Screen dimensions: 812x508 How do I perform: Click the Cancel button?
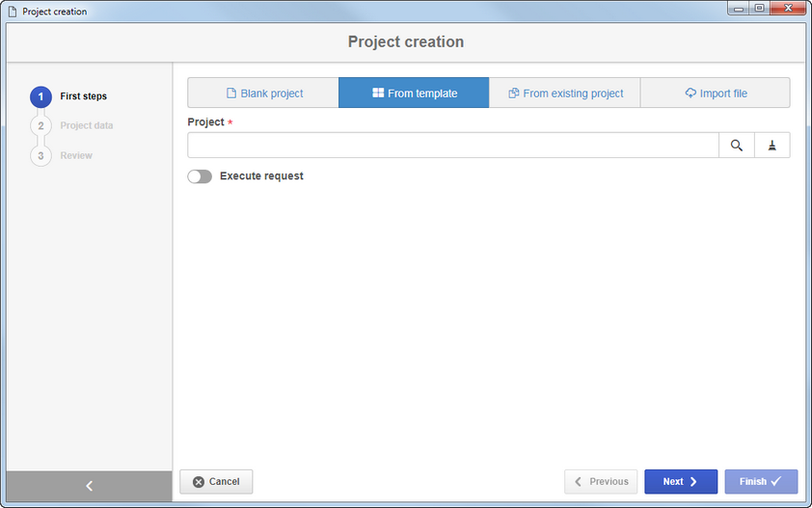(x=216, y=482)
